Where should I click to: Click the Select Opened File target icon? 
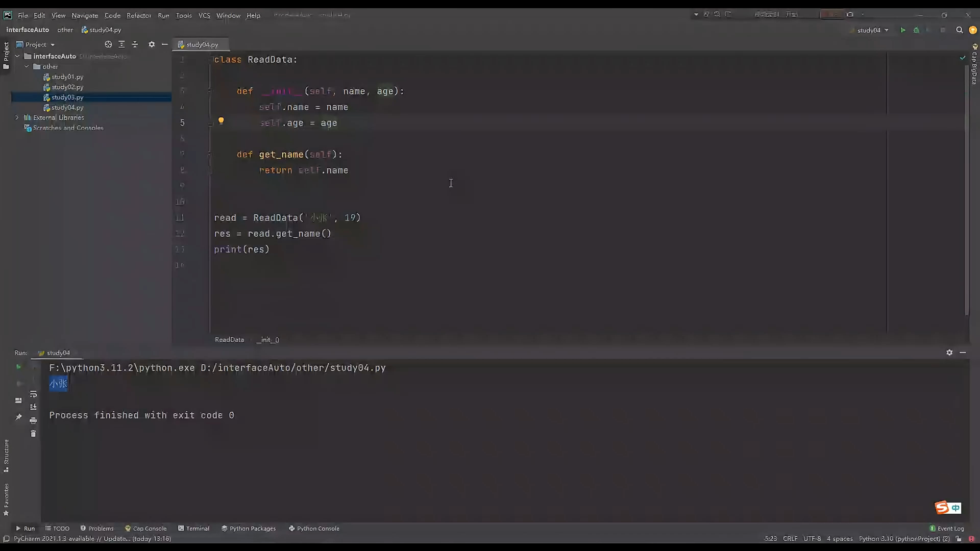click(x=108, y=44)
